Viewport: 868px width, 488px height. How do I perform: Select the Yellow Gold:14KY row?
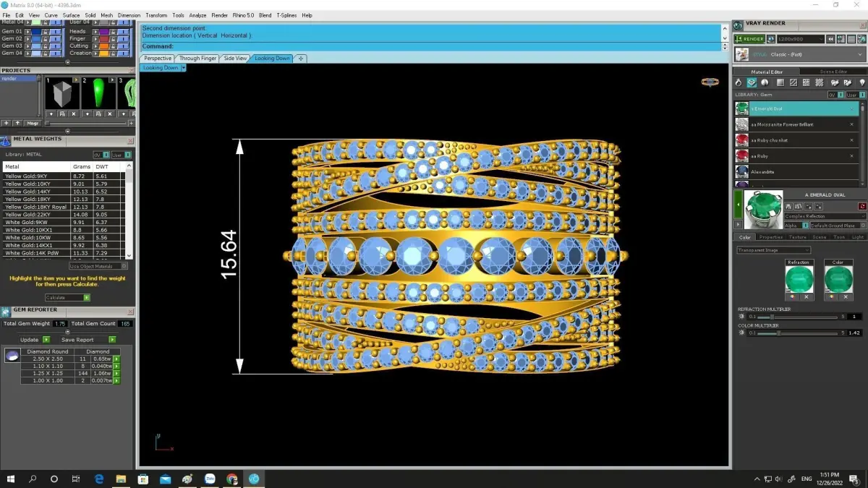click(64, 192)
